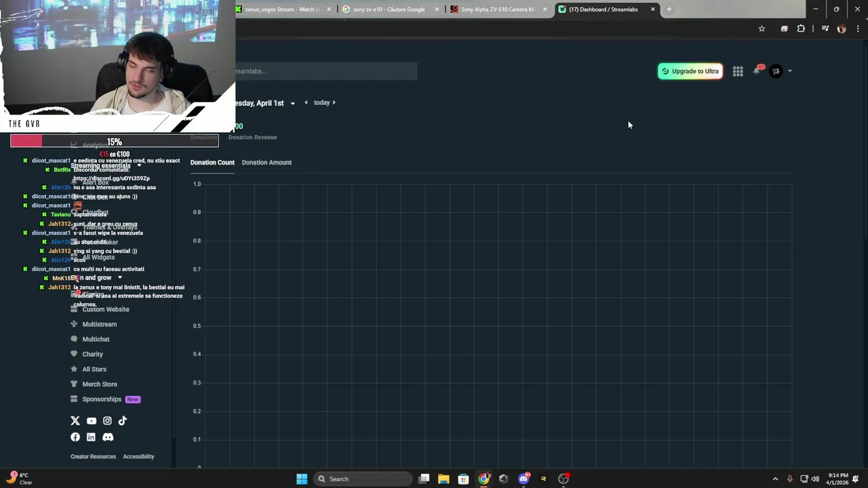868x488 pixels.
Task: Click the Multistream sidebar icon
Action: coord(75,324)
